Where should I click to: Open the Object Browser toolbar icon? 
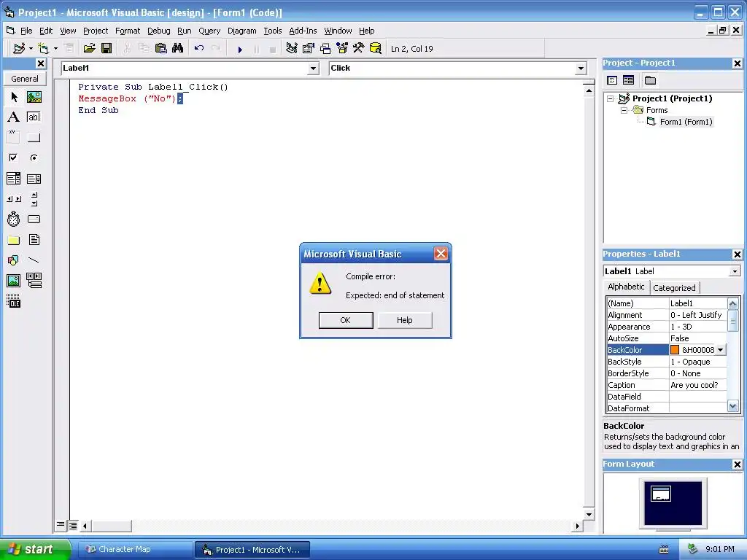point(342,48)
